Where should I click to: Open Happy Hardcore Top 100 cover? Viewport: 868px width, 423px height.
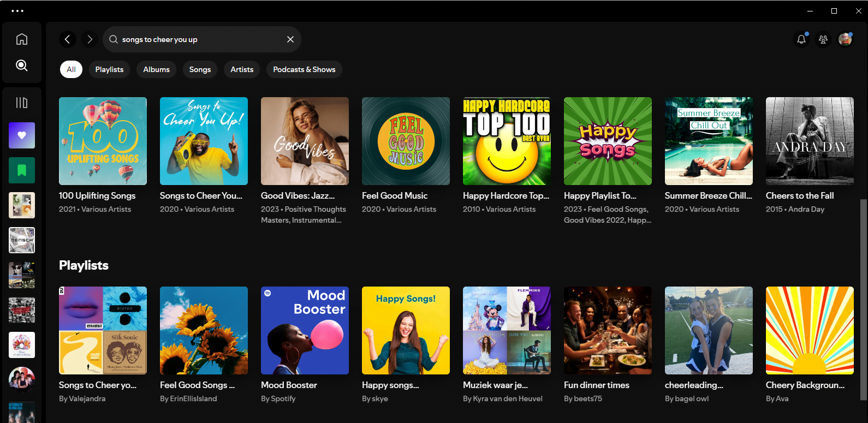click(507, 141)
